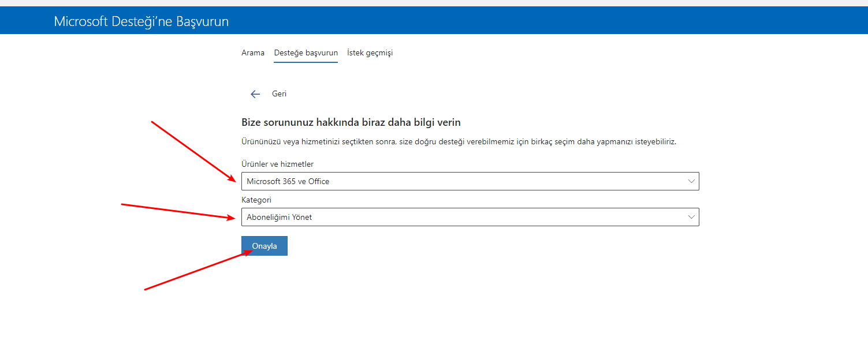
Task: Open the Ürünler ve hizmetler dropdown
Action: (470, 181)
